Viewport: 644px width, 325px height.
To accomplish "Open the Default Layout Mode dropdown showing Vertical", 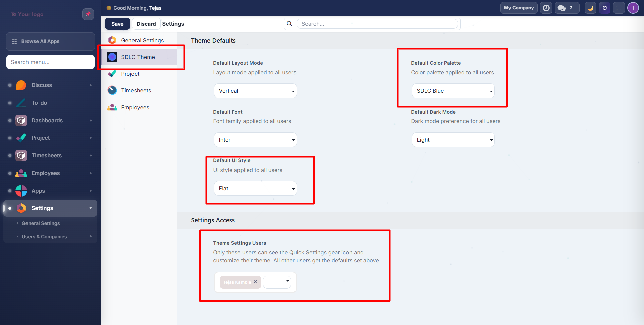I will tap(255, 90).
